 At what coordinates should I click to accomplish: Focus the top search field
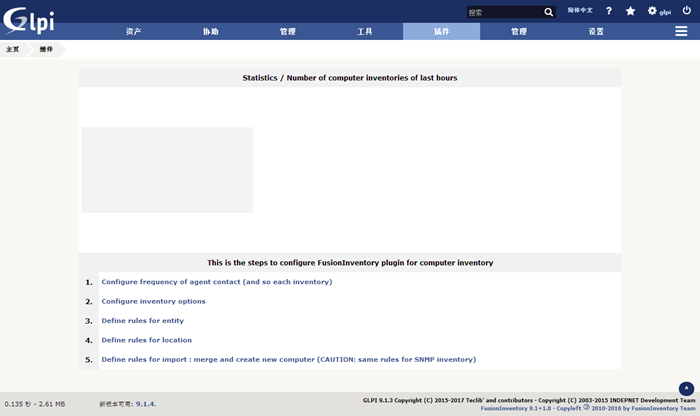click(505, 12)
